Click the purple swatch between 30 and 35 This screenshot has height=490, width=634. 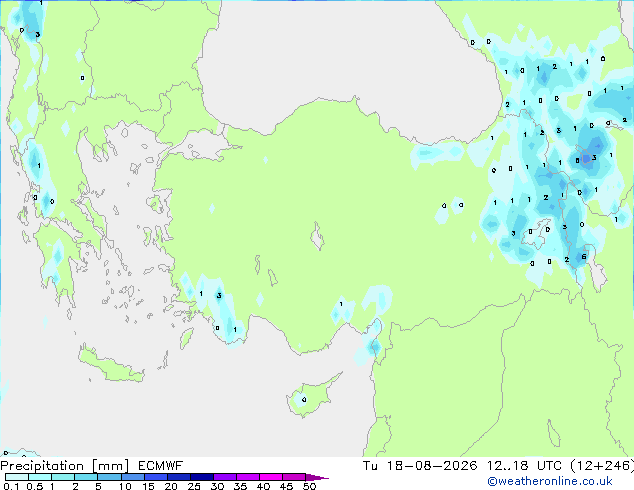coord(224,477)
